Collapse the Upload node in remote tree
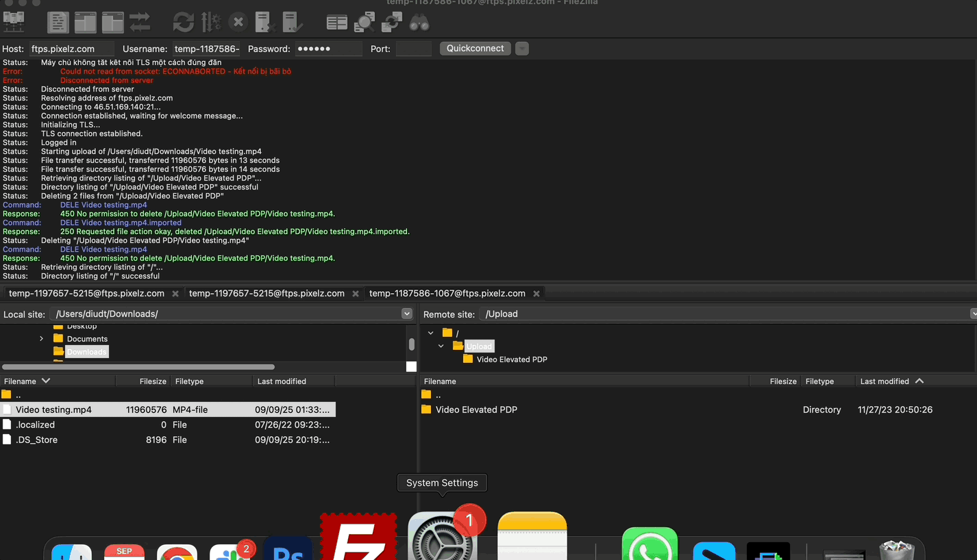 [x=441, y=346]
